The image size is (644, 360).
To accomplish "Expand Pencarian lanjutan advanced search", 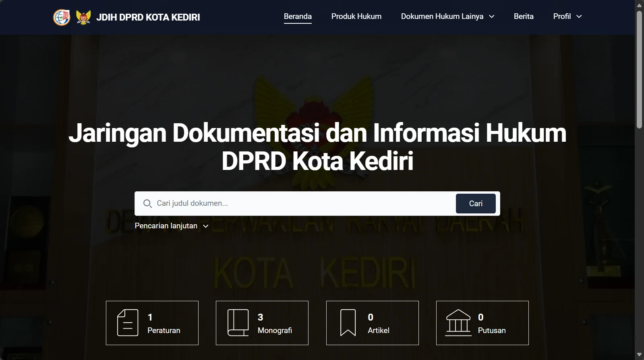I will 172,226.
